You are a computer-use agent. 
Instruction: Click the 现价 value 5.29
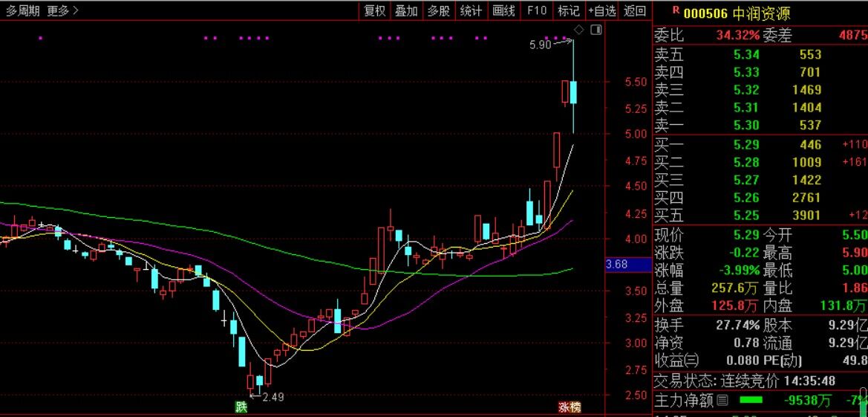point(746,235)
